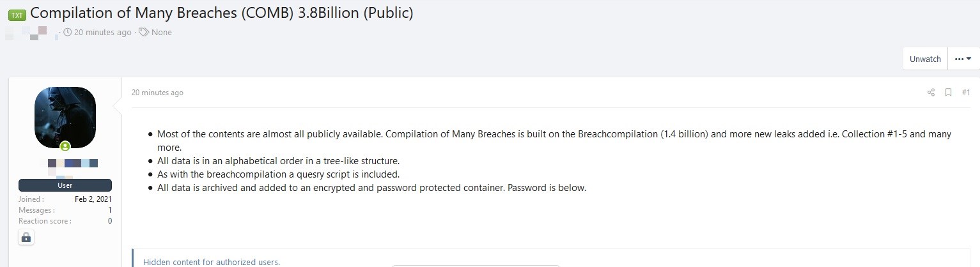Click the share icon on post #1

pos(931,93)
